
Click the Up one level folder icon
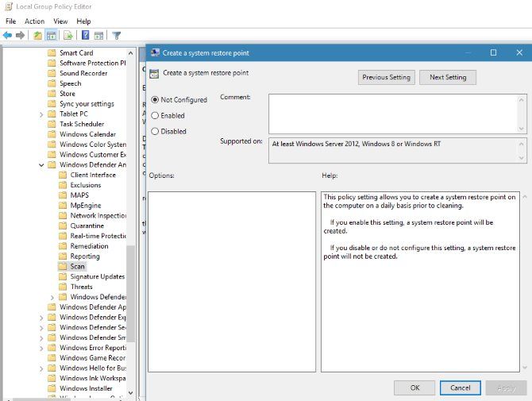[x=37, y=35]
